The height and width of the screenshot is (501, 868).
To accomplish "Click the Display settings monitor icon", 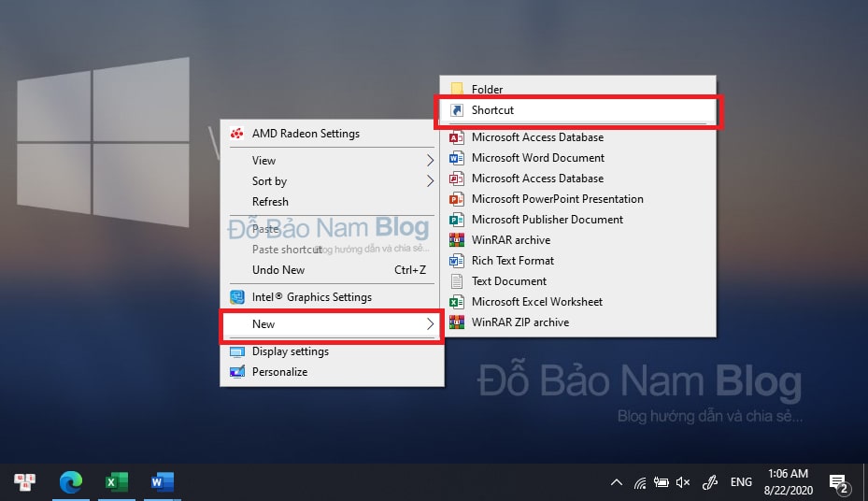I will click(x=237, y=352).
